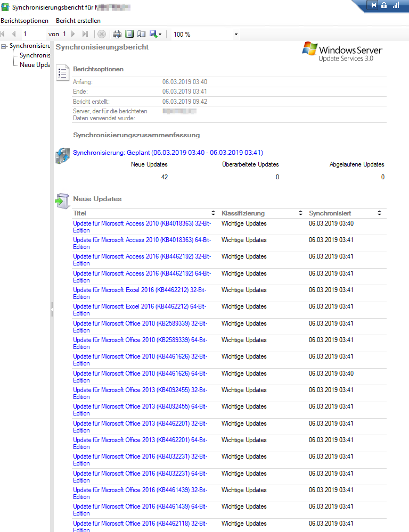Open Office 2013 KB4092455 32-Bit update
Image resolution: width=409 pixels, height=532 pixels.
click(140, 393)
